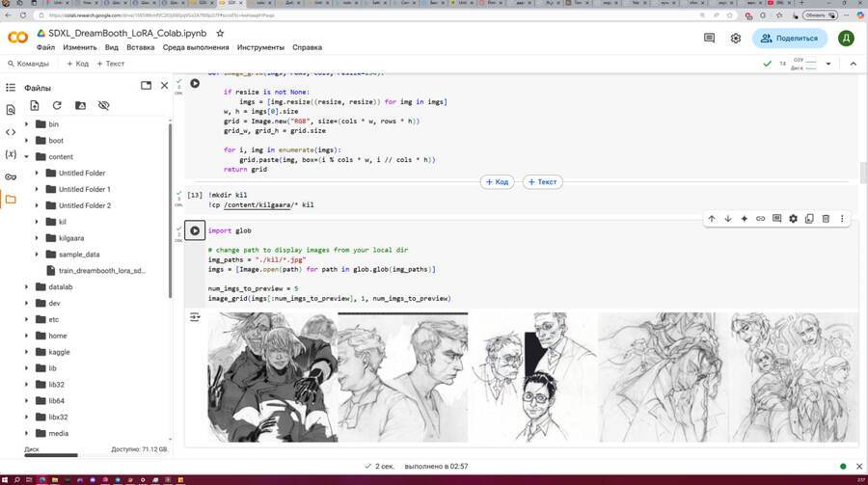Close the Files panel
This screenshot has height=485, width=868.
(164, 86)
